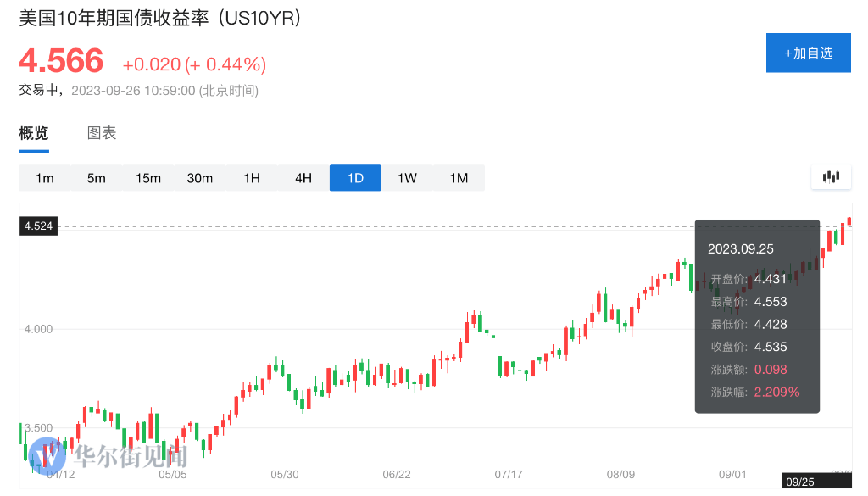Add to watchlist with +加自选 button
This screenshot has width=868, height=496.
click(808, 53)
